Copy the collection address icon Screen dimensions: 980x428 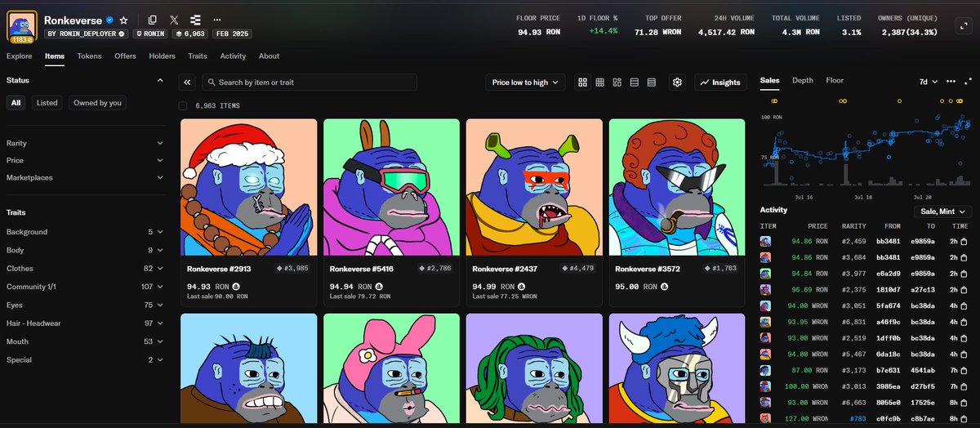click(153, 19)
